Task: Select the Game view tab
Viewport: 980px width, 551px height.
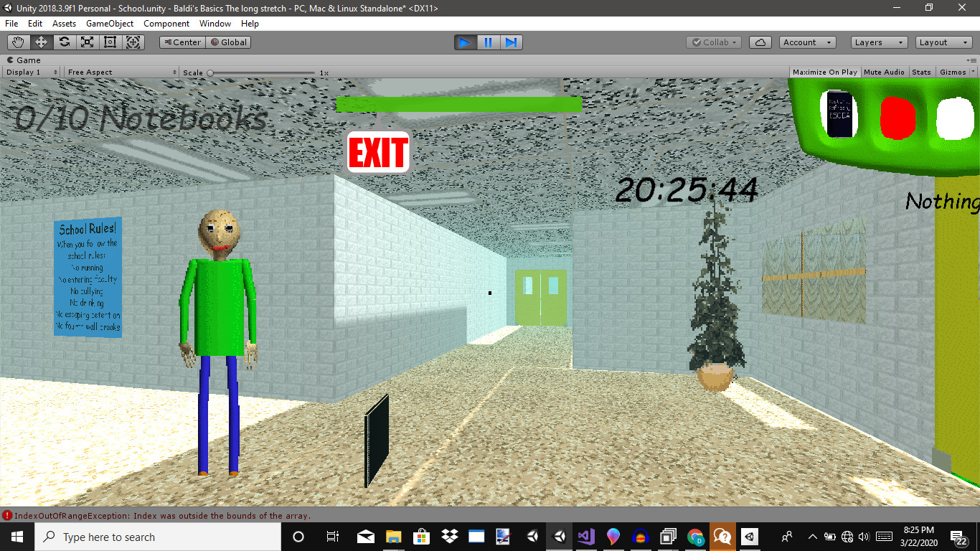Action: point(24,60)
